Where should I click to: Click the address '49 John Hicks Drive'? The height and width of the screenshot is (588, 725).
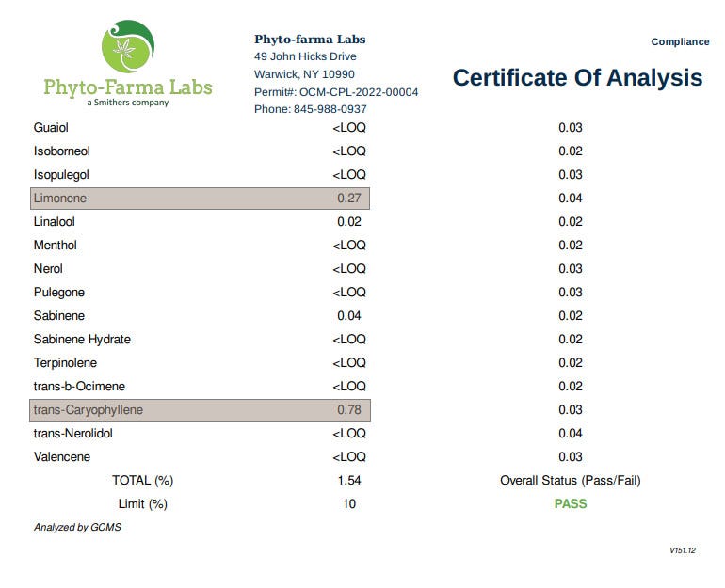[x=305, y=56]
